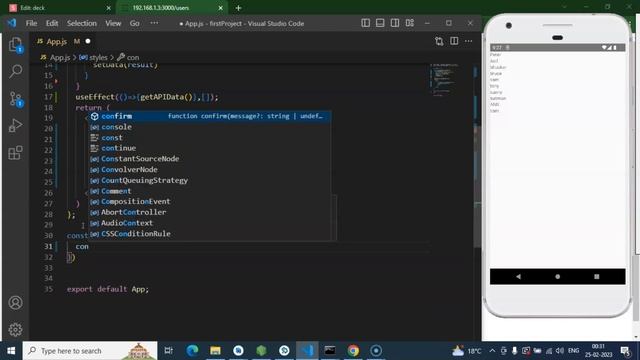Open the terminal window from the taskbar
This screenshot has width=640, height=360.
point(330,351)
